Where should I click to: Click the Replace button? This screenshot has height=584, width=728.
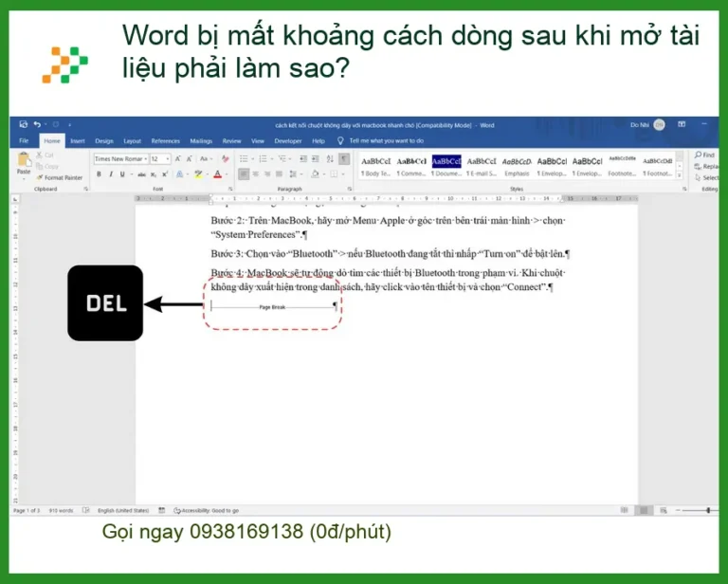point(706,166)
